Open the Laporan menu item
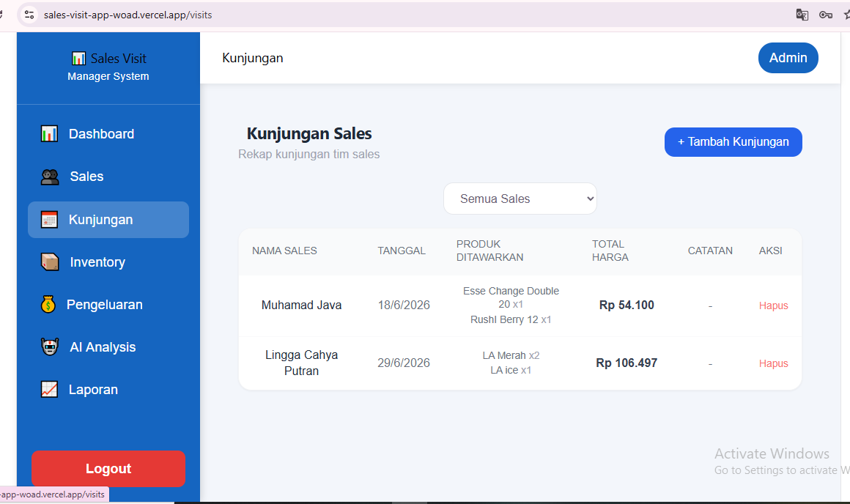The width and height of the screenshot is (850, 504). (108, 390)
